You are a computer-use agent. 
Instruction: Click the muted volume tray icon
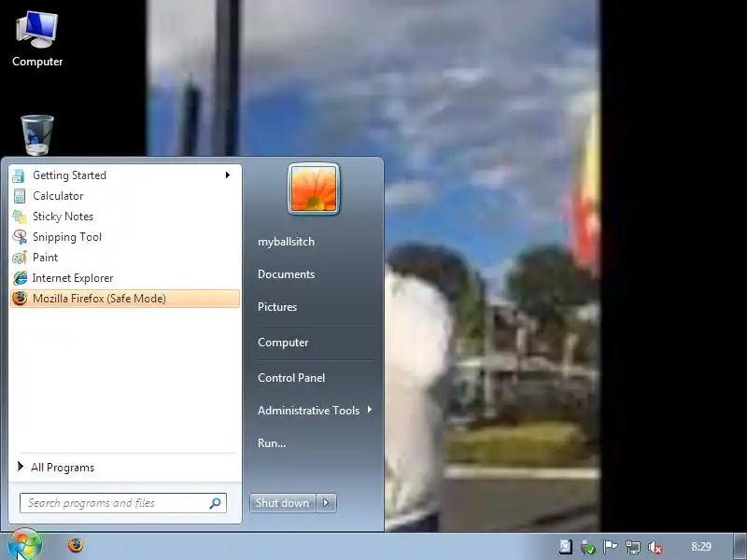(655, 548)
